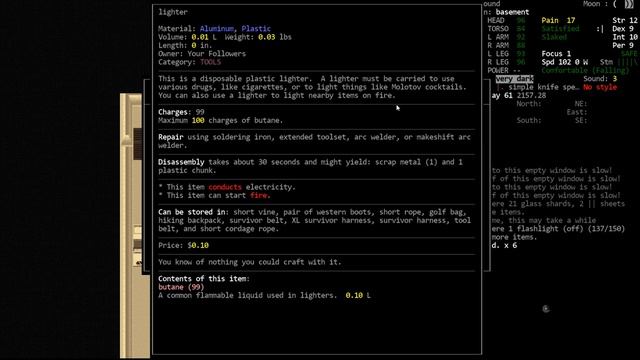Click the red 'conducts' word
Image resolution: width=640 pixels, height=360 pixels.
(x=225, y=187)
